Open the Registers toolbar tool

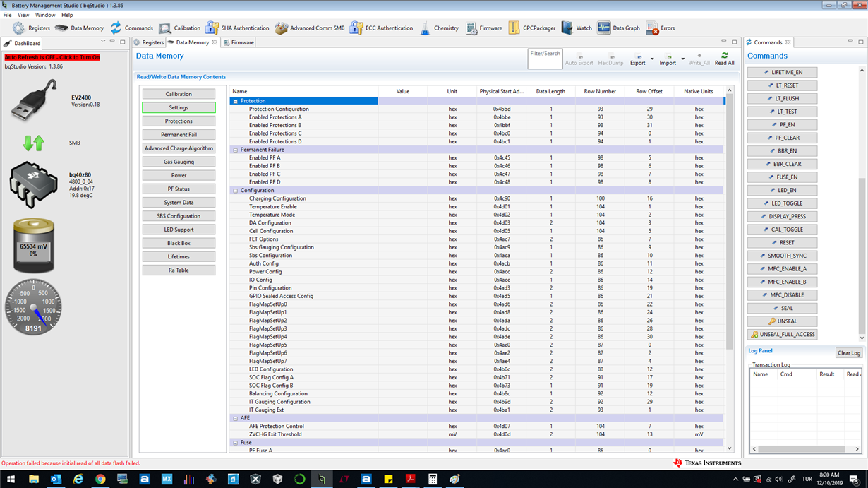pyautogui.click(x=31, y=28)
